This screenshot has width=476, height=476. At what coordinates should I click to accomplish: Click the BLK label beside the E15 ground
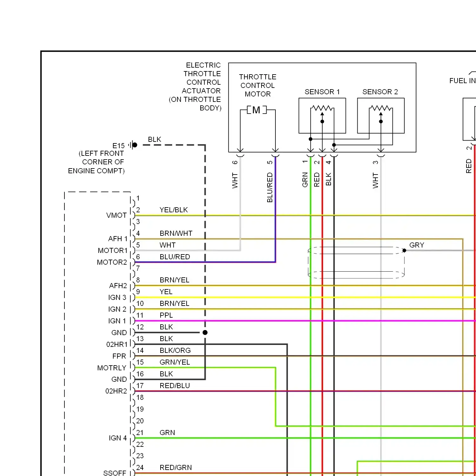[x=155, y=139]
